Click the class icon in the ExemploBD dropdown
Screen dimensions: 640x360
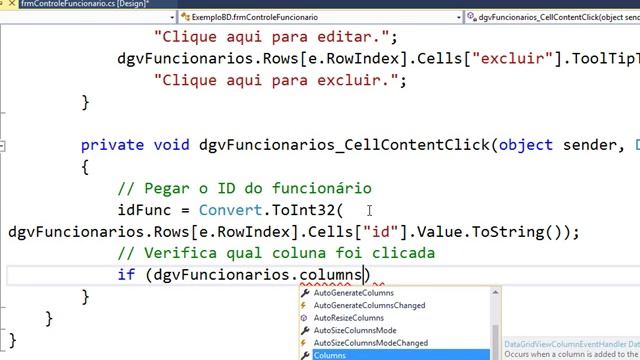click(185, 17)
